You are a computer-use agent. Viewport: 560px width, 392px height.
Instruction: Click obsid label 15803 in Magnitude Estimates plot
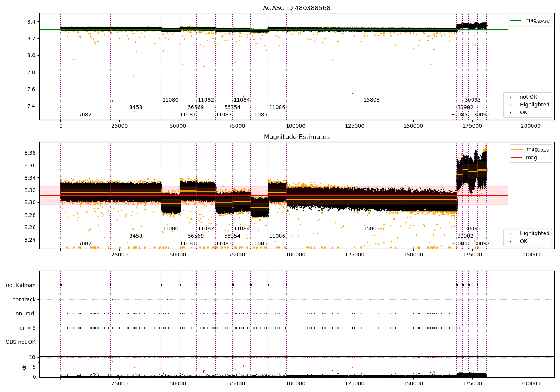click(x=371, y=228)
